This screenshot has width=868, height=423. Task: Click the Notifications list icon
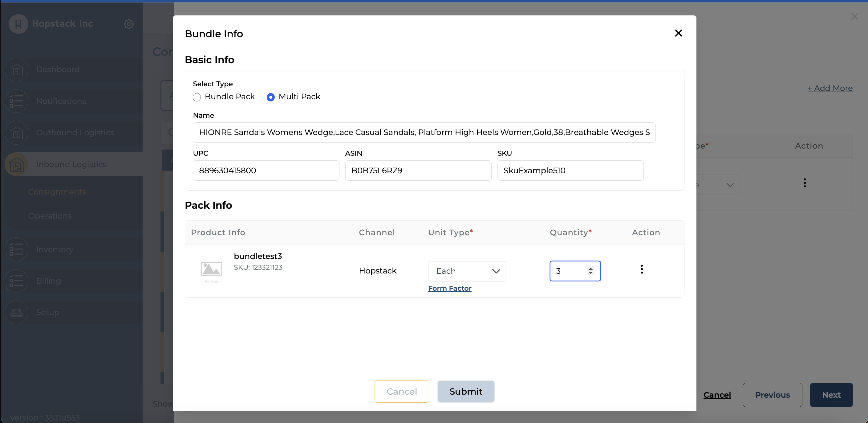17,101
